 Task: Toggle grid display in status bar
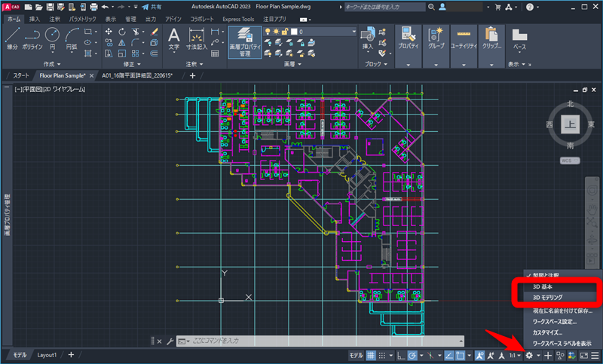[371, 355]
